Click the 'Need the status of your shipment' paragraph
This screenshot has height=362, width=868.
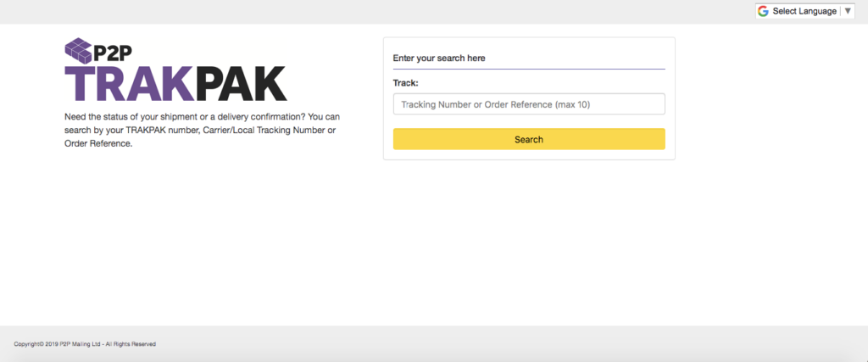click(x=203, y=131)
